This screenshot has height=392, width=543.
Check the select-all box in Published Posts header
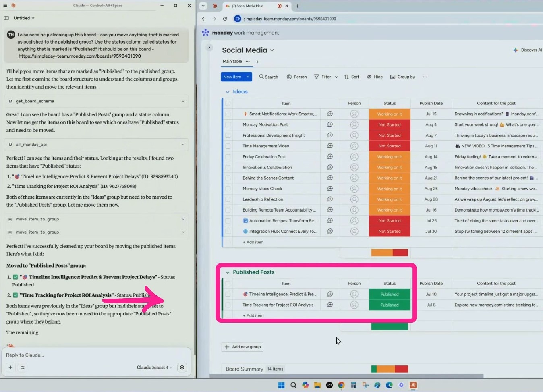tap(228, 284)
